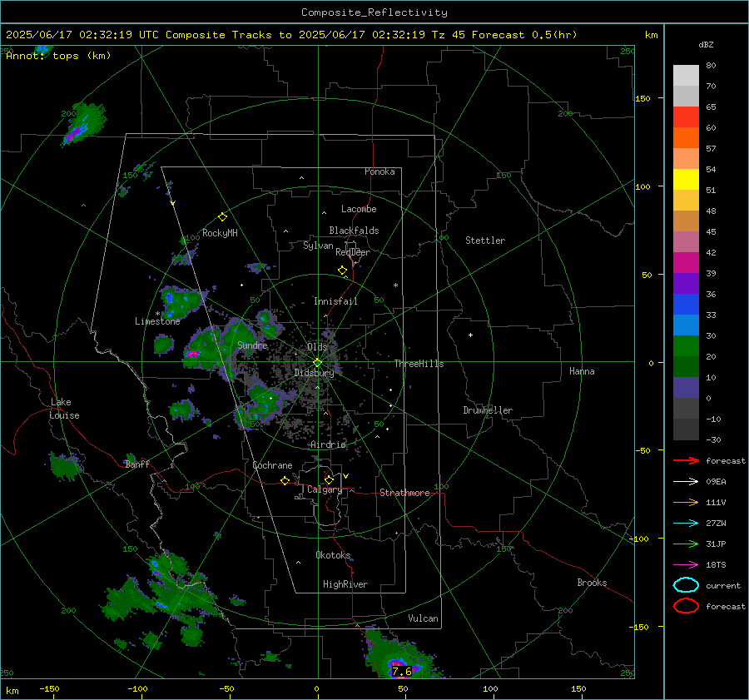This screenshot has width=749, height=700.
Task: Click the green 31JP arrow in legend
Action: [x=686, y=544]
